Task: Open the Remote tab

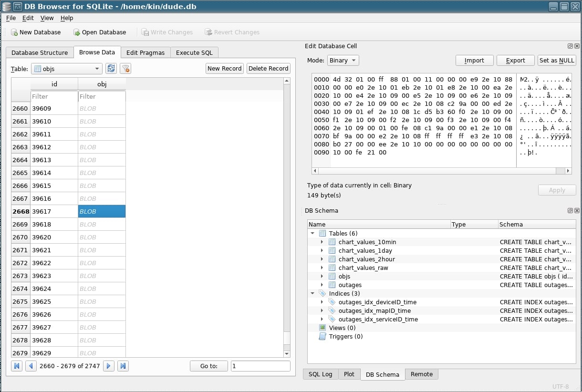Action: [x=422, y=374]
